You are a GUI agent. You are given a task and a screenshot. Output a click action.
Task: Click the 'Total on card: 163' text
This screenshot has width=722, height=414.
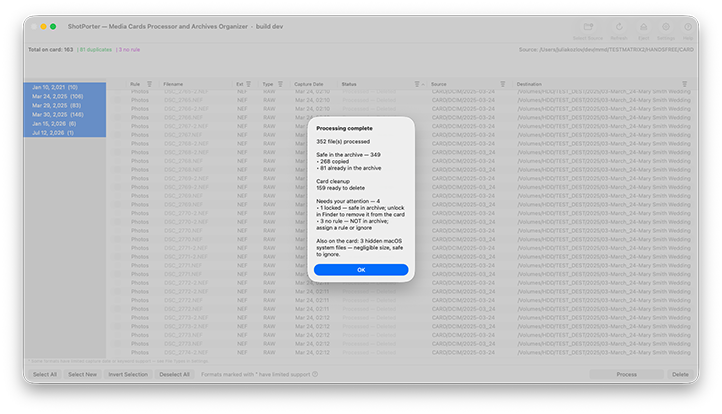pyautogui.click(x=51, y=50)
